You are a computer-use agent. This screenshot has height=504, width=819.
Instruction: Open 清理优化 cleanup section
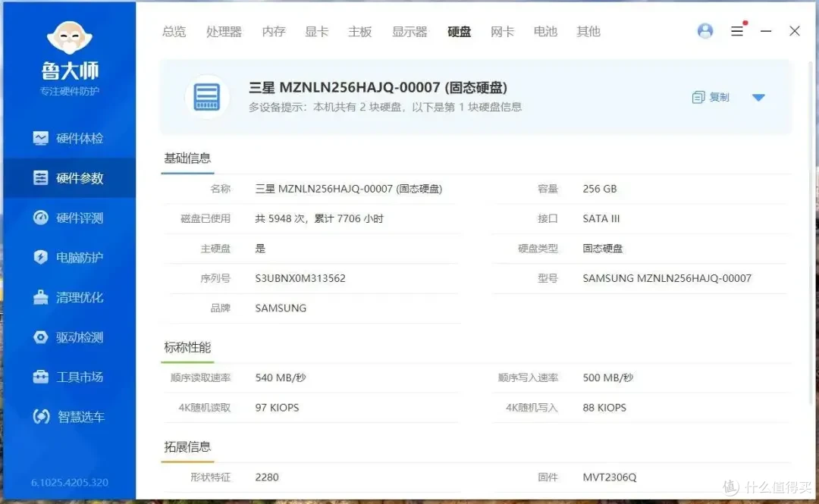pos(68,298)
